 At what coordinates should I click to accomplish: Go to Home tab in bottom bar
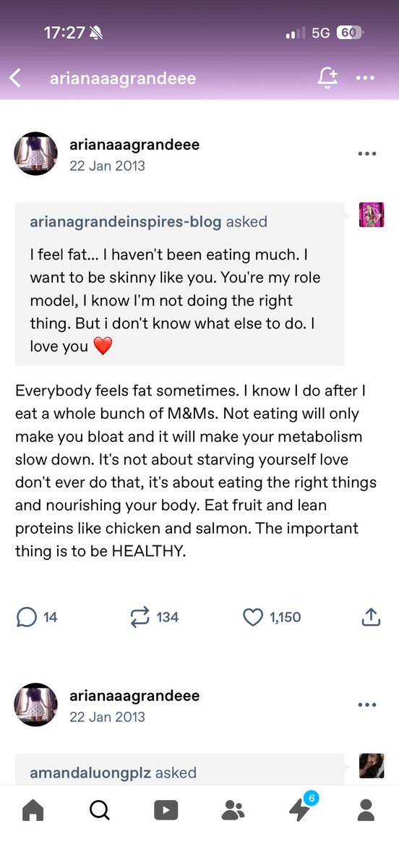coord(33,810)
